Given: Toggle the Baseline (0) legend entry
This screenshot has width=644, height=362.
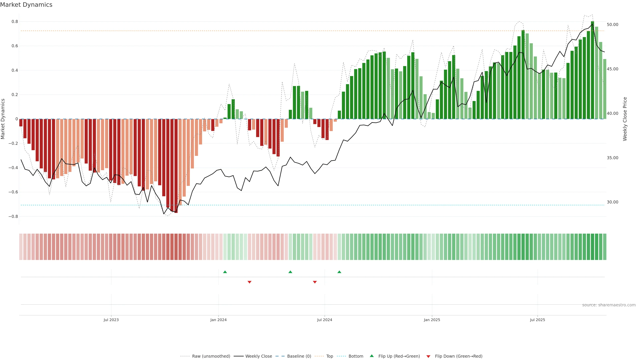Looking at the screenshot, I should click(299, 356).
